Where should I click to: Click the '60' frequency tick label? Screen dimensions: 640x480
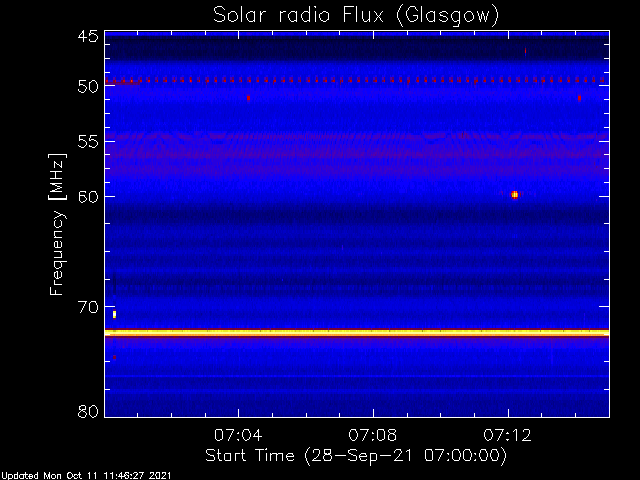coord(88,196)
